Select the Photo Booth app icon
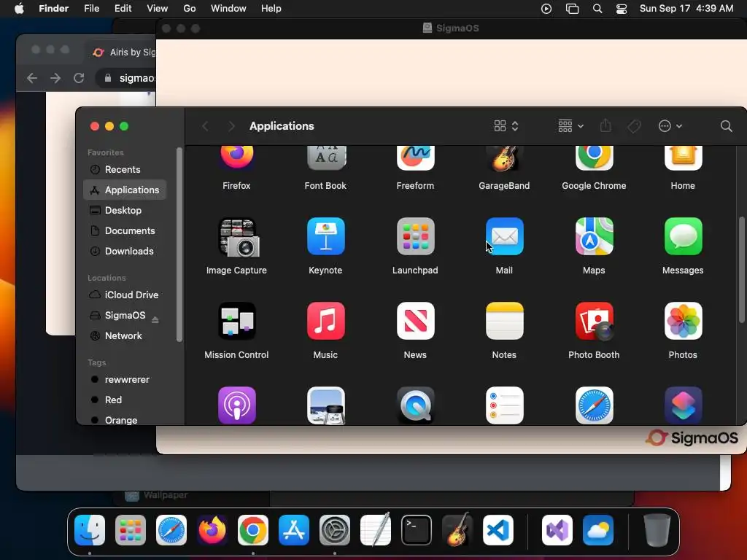Viewport: 747px width, 560px height. 594,321
